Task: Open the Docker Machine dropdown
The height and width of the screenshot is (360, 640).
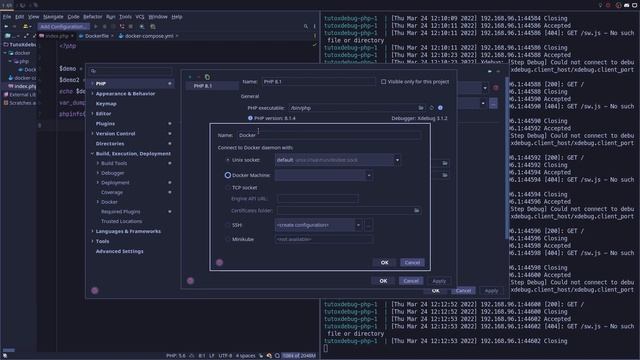Action: (x=323, y=175)
